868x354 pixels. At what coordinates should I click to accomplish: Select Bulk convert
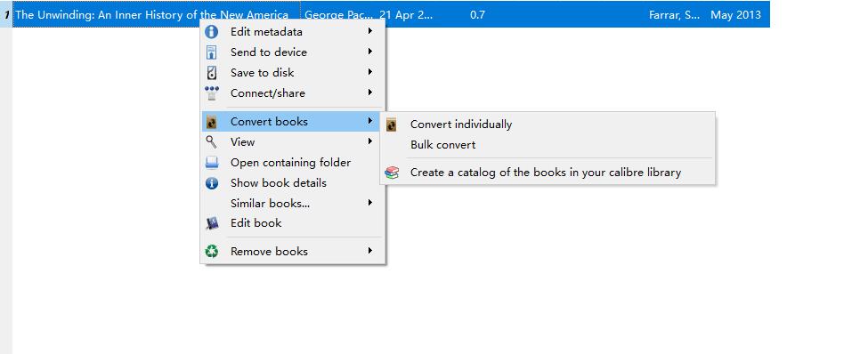pos(548,145)
